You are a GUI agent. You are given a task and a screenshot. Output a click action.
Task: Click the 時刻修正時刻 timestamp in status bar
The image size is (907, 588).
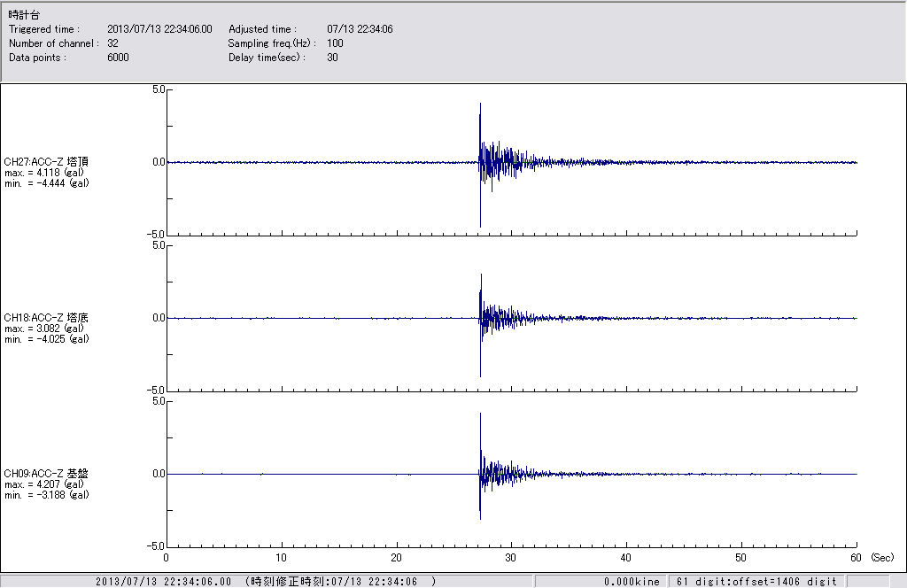click(x=342, y=582)
